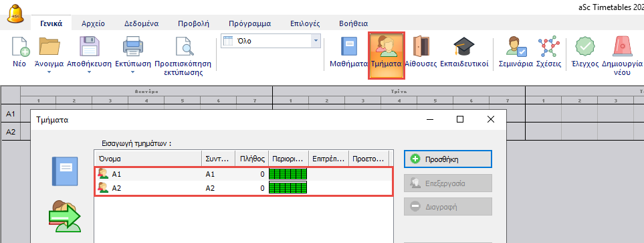Image resolution: width=644 pixels, height=243 pixels.
Task: Sort by the Όνομα column header
Action: [148, 158]
